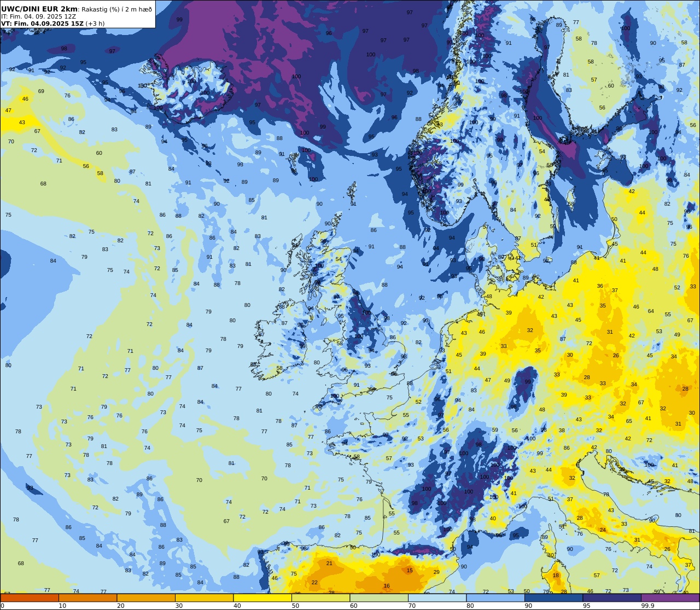
Task: Click the 95–99.9 indigo legend band
Action: (x=612, y=597)
